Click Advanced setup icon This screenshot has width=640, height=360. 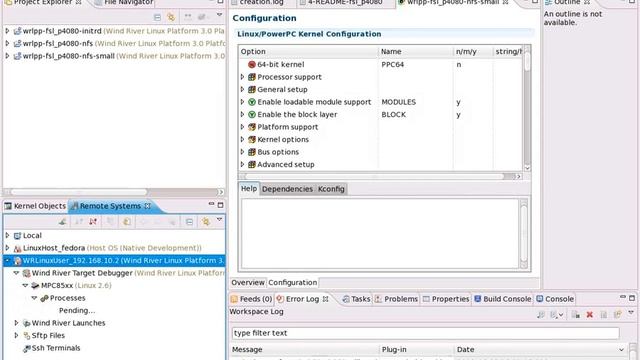252,164
